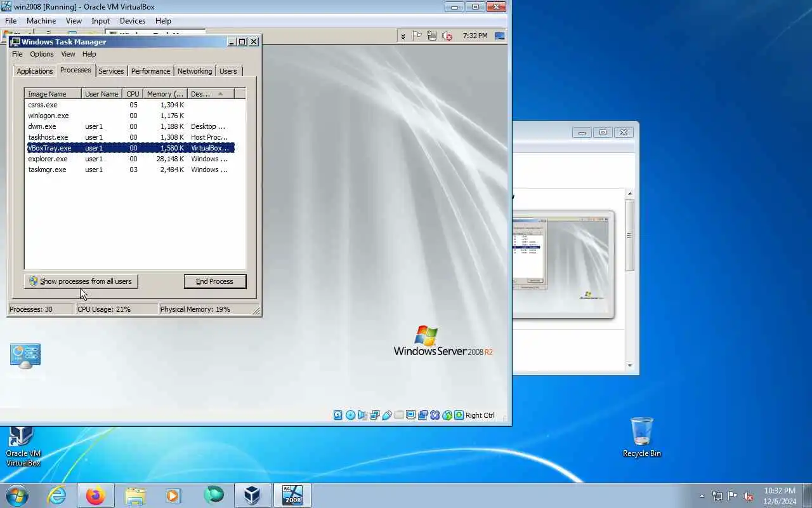The width and height of the screenshot is (812, 508).
Task: Click the guest Show Desktop icon beside 7:32 PM
Action: (x=501, y=36)
